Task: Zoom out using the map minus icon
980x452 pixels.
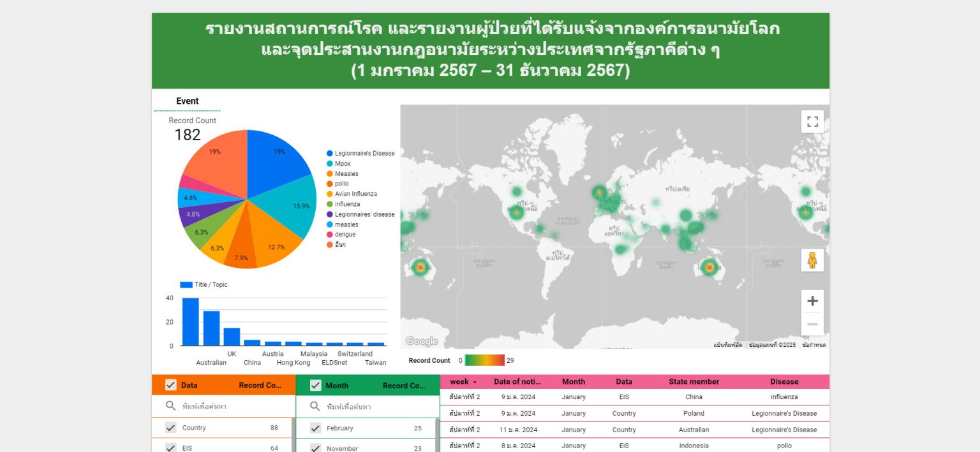Action: click(812, 324)
